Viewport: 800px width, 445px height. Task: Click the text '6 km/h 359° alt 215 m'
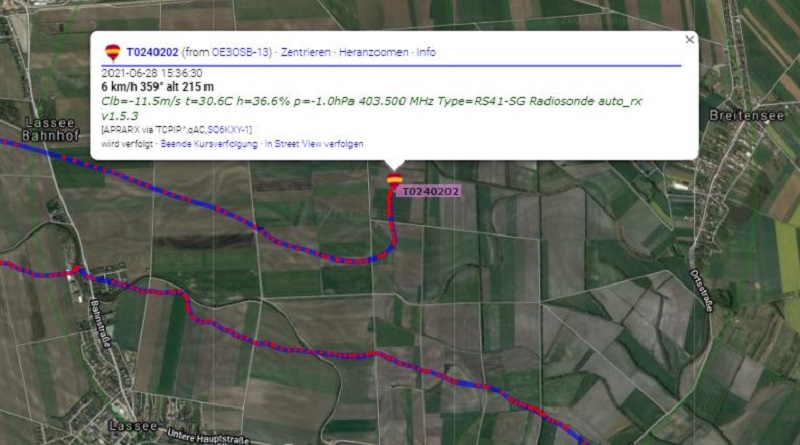158,87
